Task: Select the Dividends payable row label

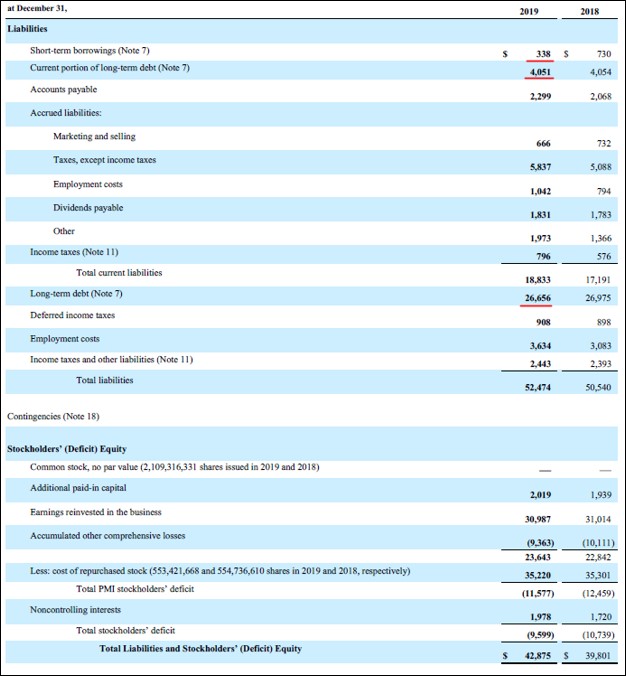Action: [88, 207]
